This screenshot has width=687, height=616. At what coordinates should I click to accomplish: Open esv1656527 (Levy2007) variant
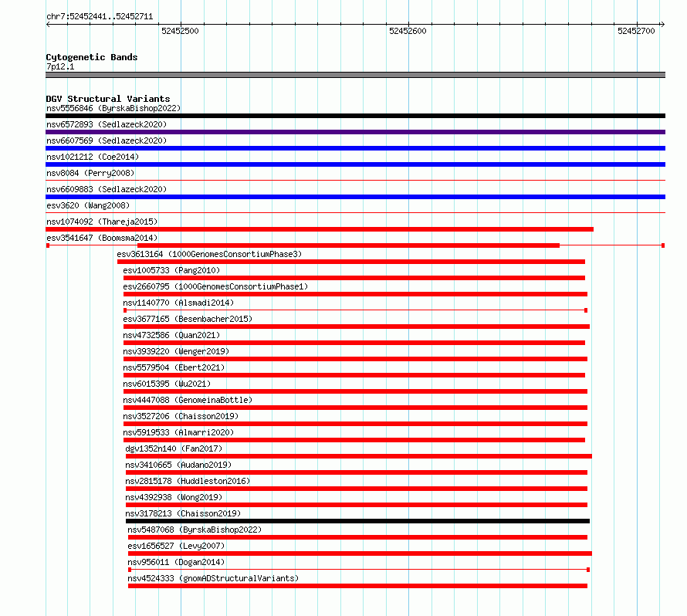point(176,546)
